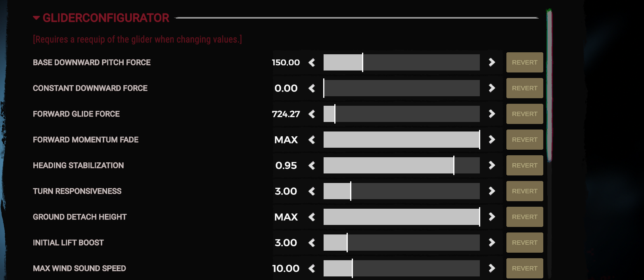Revert Ground Detach Height setting
Image resolution: width=644 pixels, height=280 pixels.
[x=524, y=217]
